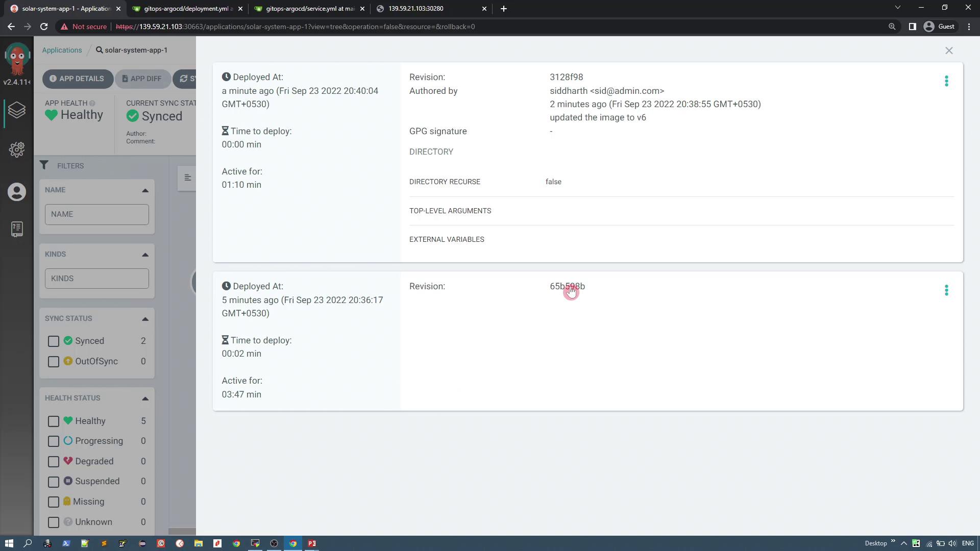Check the OutOfSync filter checkbox

[54, 362]
